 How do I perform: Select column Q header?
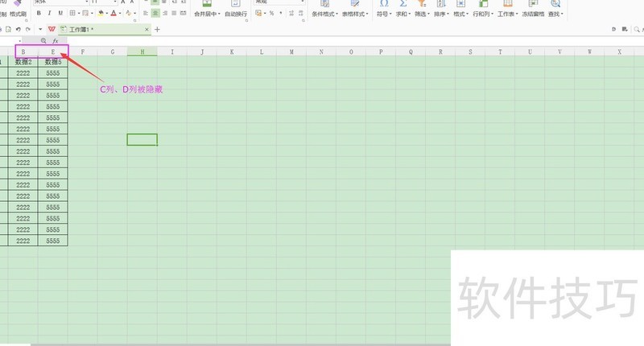[x=411, y=51]
